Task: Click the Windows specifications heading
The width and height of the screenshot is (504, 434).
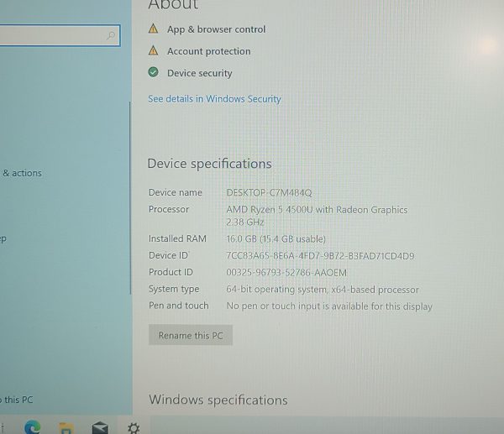Action: [x=218, y=400]
